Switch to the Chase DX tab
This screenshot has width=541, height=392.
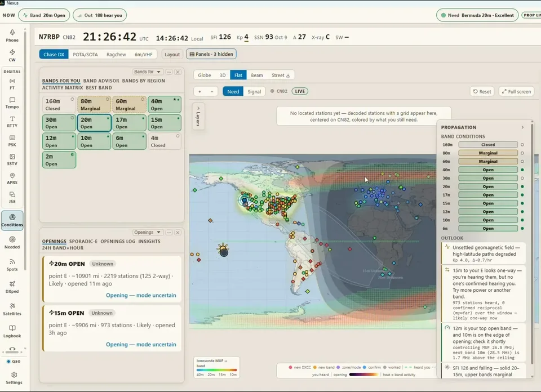click(x=54, y=54)
